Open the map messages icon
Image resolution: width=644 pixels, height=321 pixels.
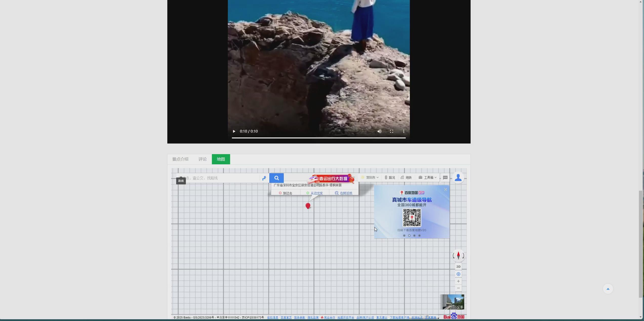pyautogui.click(x=445, y=177)
